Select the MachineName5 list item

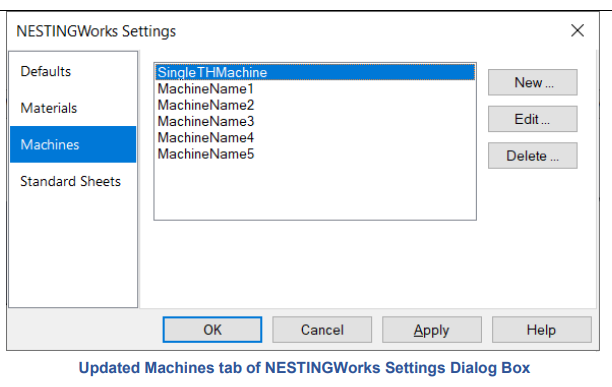click(315, 154)
